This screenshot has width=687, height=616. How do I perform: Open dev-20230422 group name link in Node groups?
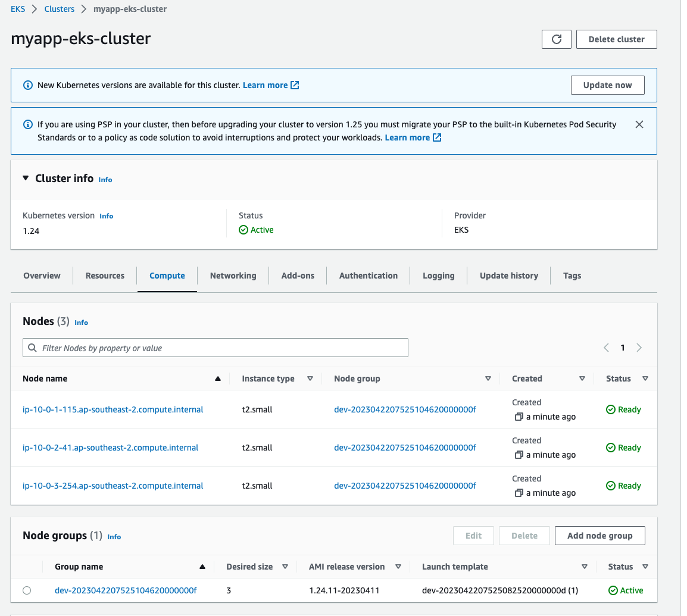pyautogui.click(x=126, y=590)
